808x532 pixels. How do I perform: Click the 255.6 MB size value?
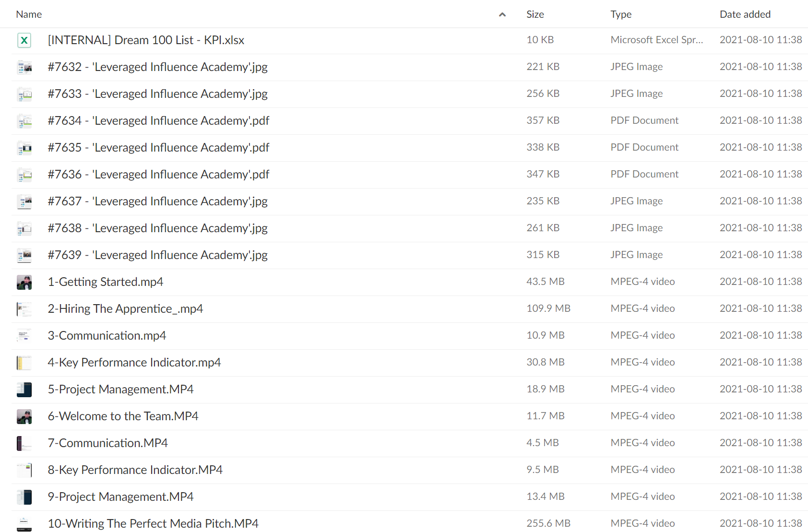pos(548,523)
